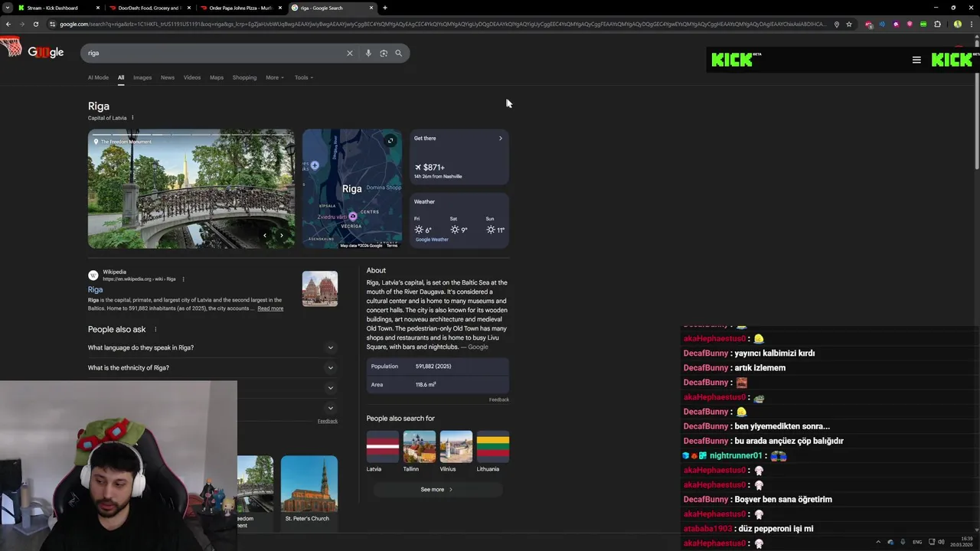This screenshot has height=551, width=980.
Task: Open the More search filter dropdown
Action: click(x=275, y=77)
